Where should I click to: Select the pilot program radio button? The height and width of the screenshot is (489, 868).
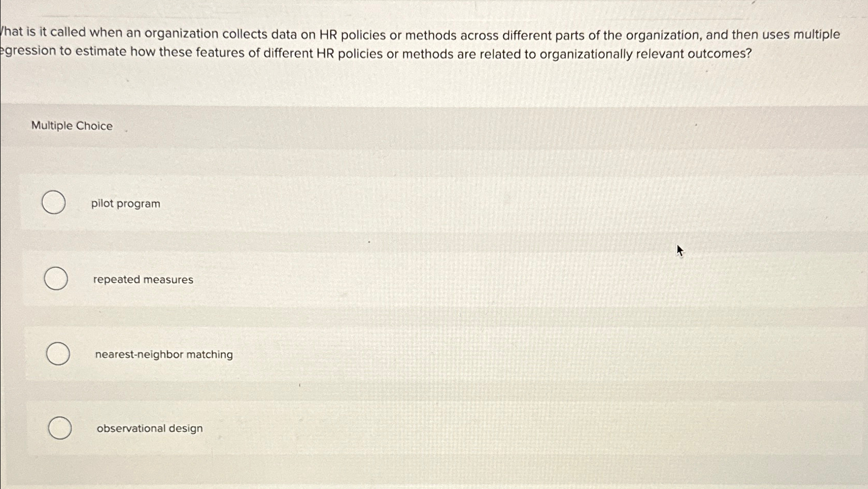point(53,202)
